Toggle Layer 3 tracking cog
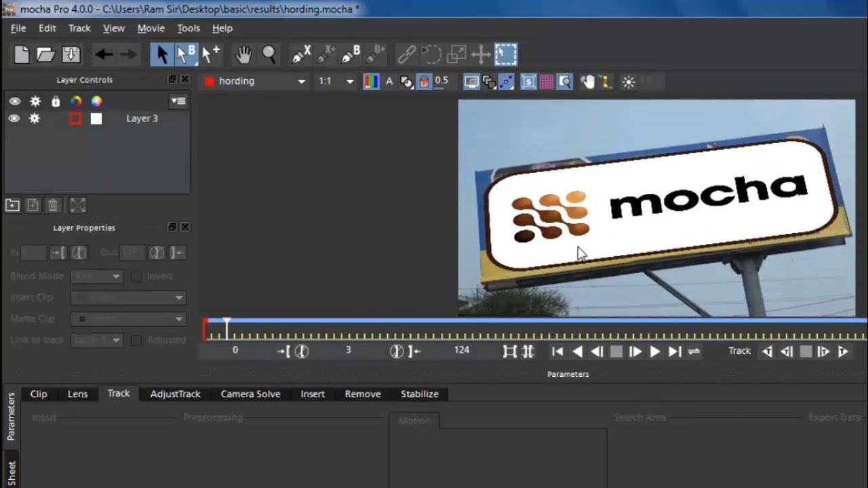 [35, 119]
